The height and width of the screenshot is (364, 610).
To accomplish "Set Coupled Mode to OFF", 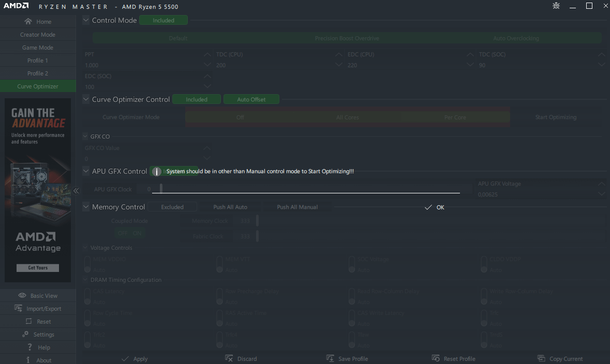I will click(x=123, y=233).
